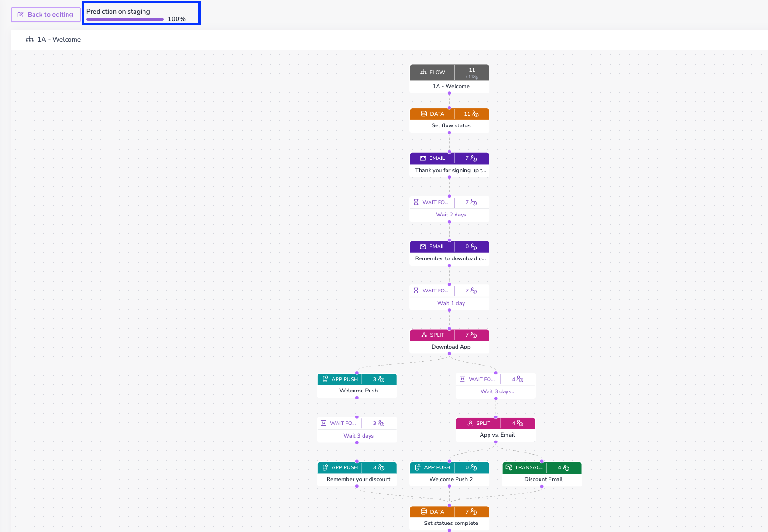Select the FLOW 1A - Welcome node

tap(449, 79)
